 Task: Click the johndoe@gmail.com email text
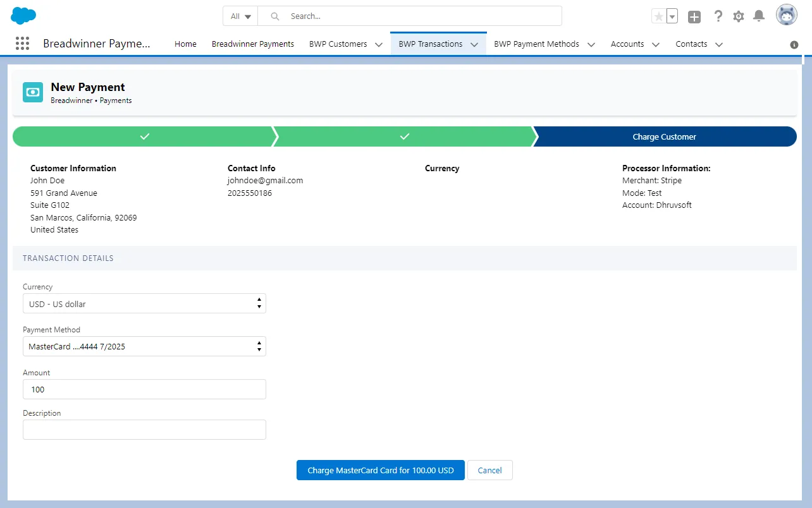(266, 181)
